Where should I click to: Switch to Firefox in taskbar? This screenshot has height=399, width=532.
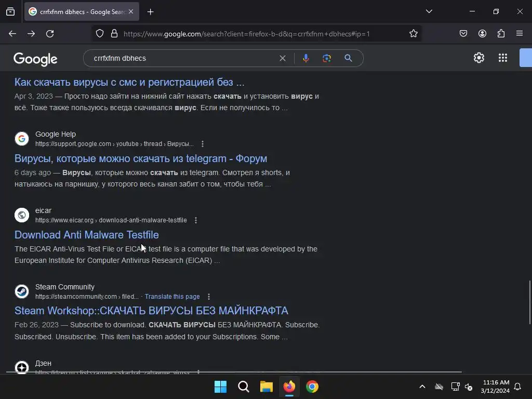pos(289,387)
